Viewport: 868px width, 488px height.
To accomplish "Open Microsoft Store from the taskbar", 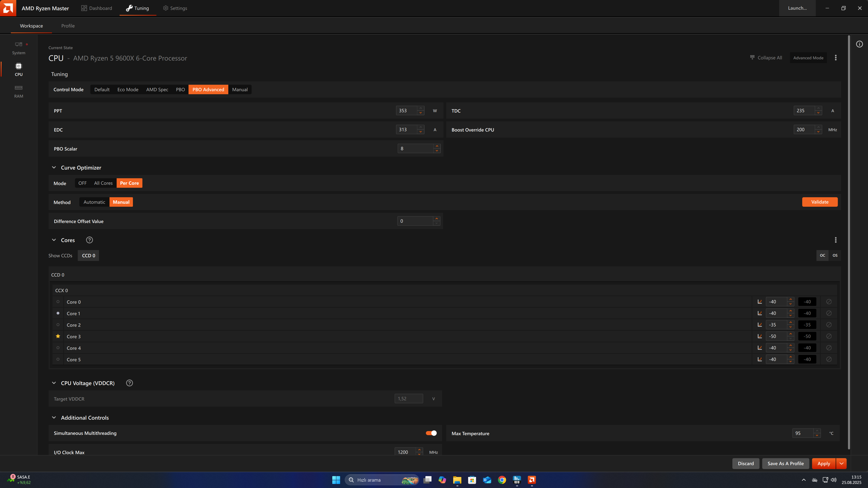I will [472, 480].
